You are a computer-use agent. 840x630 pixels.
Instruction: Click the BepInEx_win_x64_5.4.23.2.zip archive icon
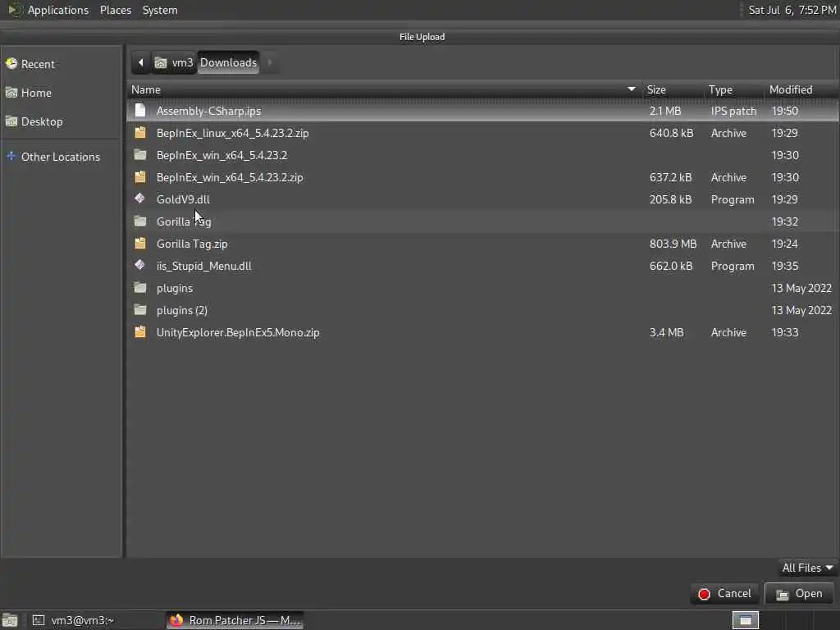click(x=140, y=177)
